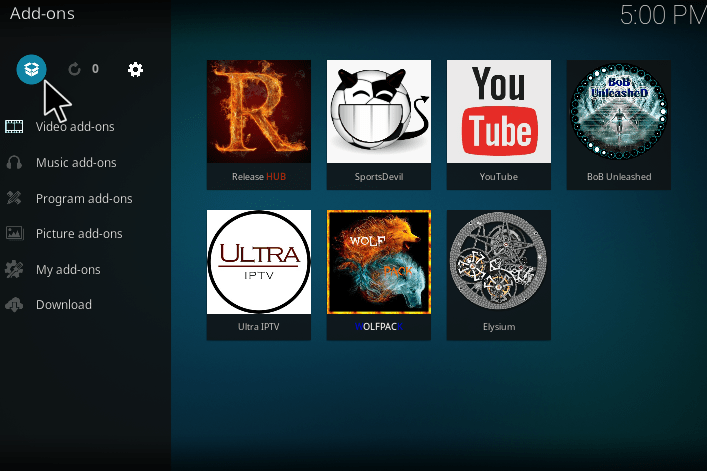
Task: Click the Download cloud icon
Action: (x=14, y=305)
